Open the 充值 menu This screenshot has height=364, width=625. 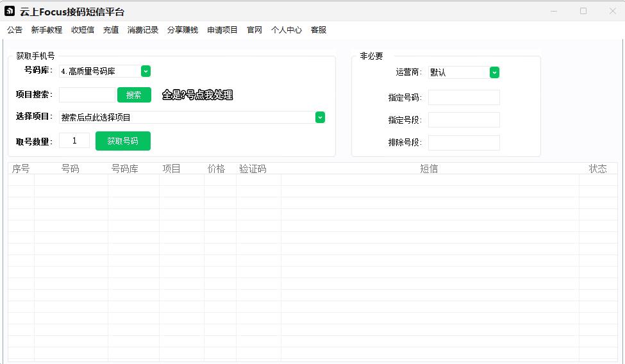click(111, 30)
